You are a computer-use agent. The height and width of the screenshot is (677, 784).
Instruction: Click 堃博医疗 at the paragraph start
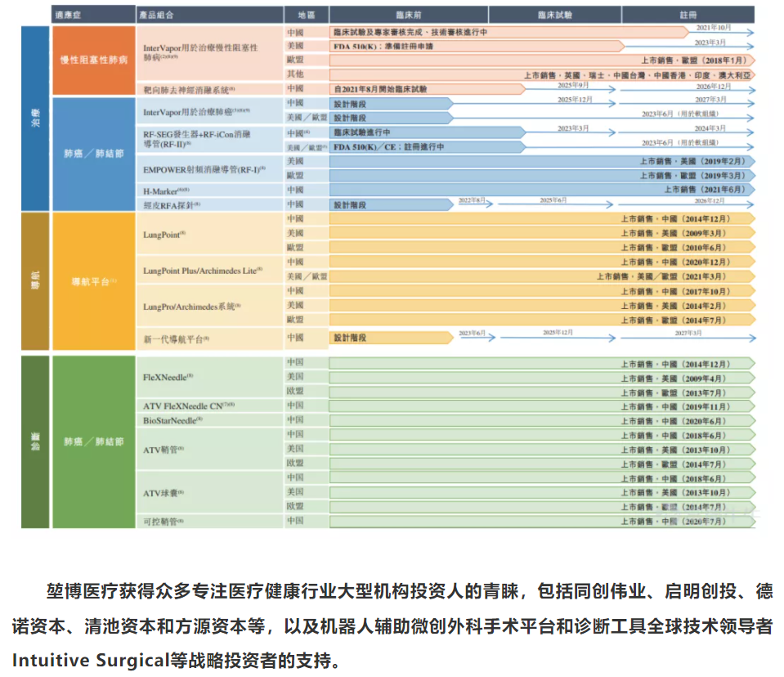(x=83, y=591)
